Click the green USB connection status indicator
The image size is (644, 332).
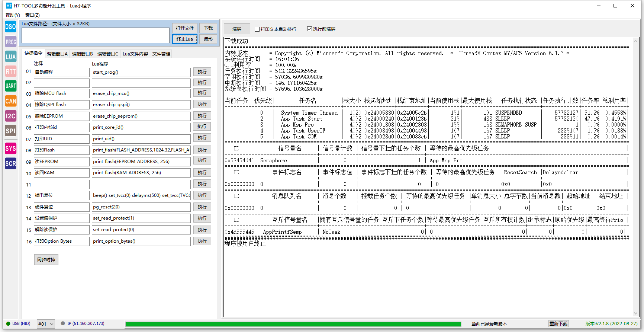(8, 323)
